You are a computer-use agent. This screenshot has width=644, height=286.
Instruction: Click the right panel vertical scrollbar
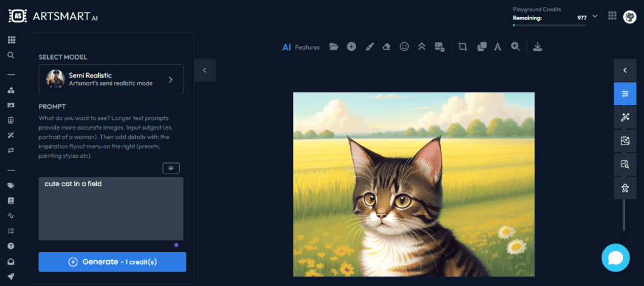coord(624,215)
